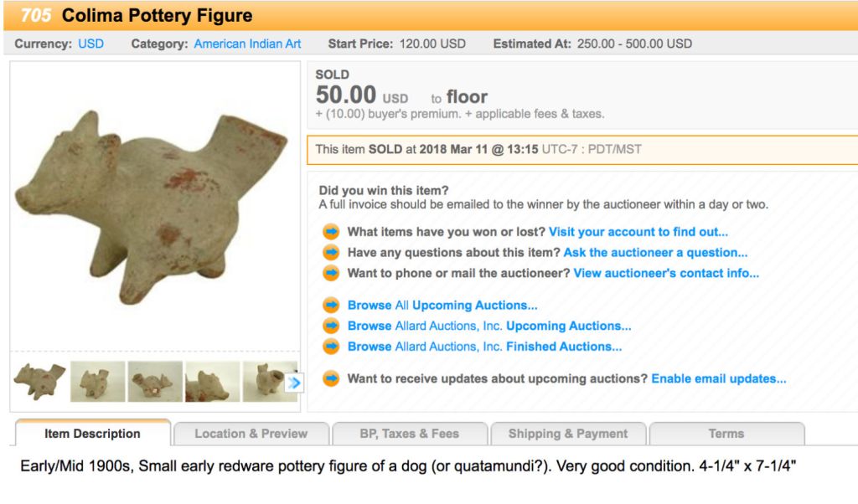
Task: Open the Item Description tab
Action: click(x=92, y=434)
